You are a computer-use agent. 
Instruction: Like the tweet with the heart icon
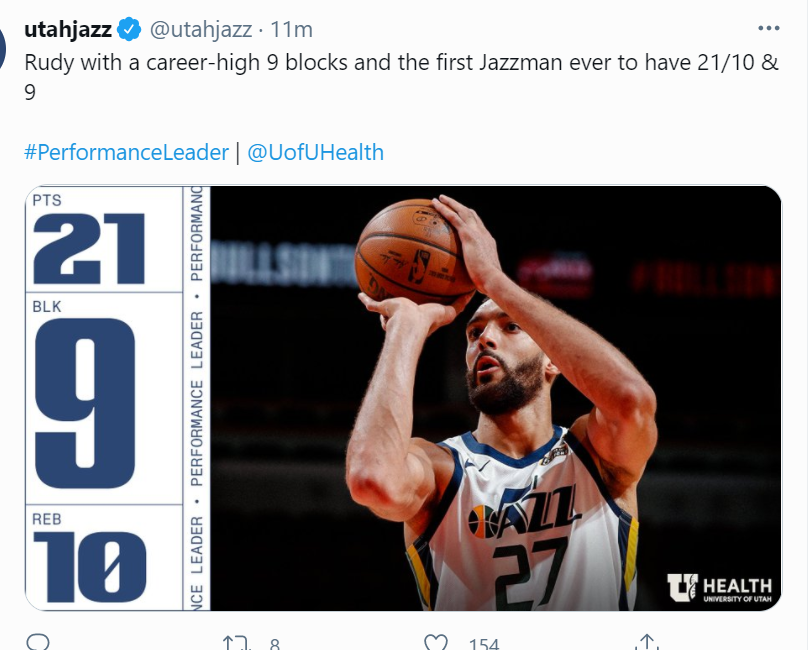point(435,643)
